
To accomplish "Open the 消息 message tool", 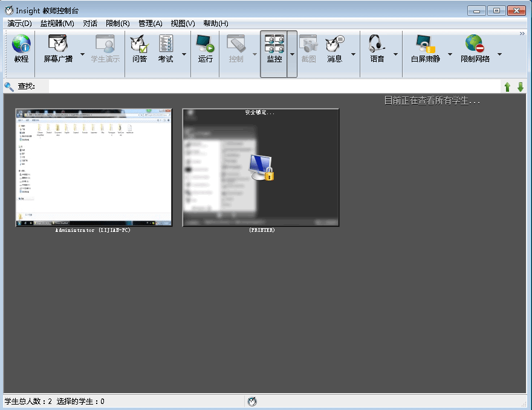I will 335,49.
